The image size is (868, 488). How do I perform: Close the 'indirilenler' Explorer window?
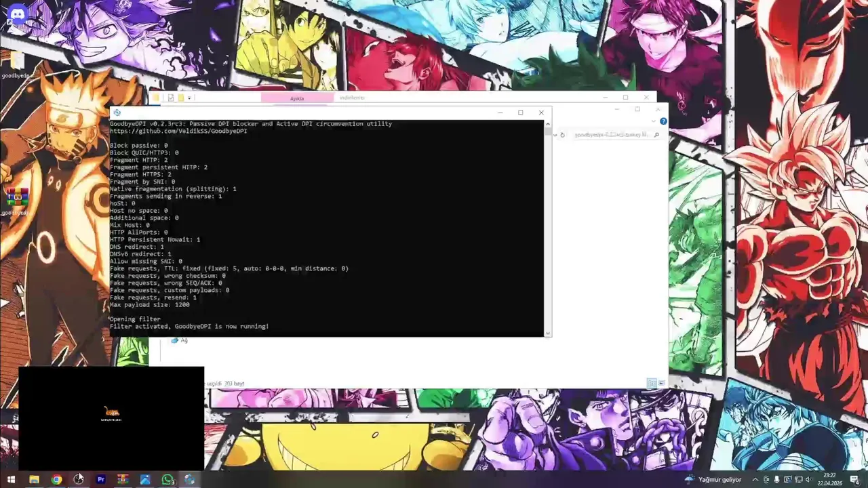(x=646, y=98)
